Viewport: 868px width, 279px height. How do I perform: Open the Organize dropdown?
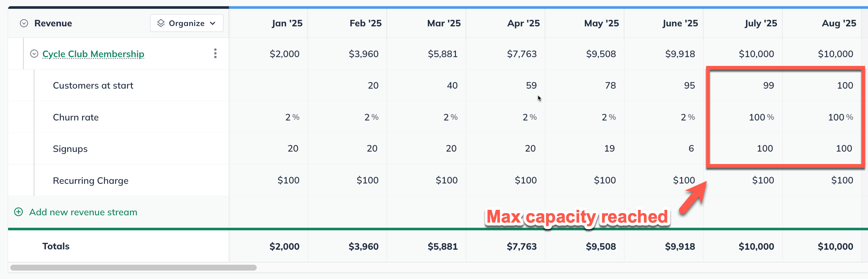click(186, 23)
